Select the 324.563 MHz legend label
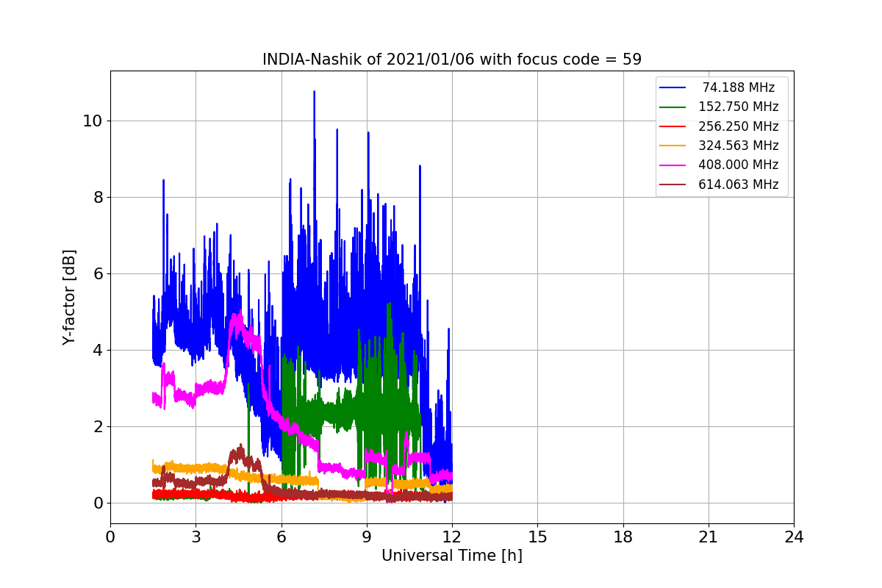This screenshot has width=882, height=588. point(739,146)
